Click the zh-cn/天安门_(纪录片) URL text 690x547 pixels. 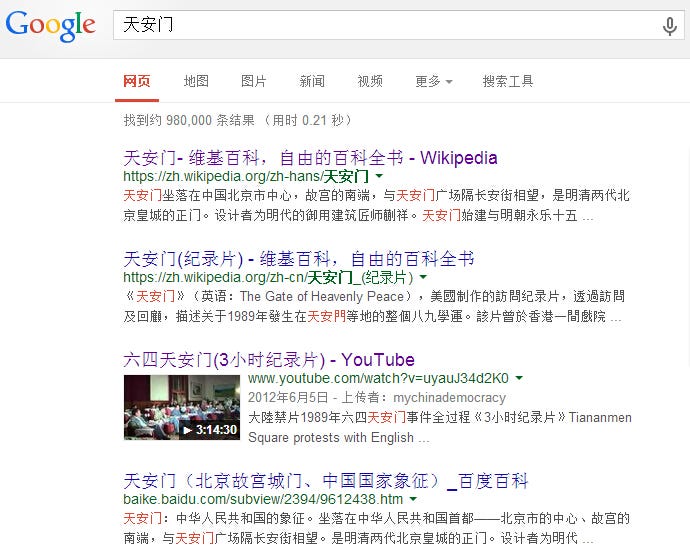268,277
